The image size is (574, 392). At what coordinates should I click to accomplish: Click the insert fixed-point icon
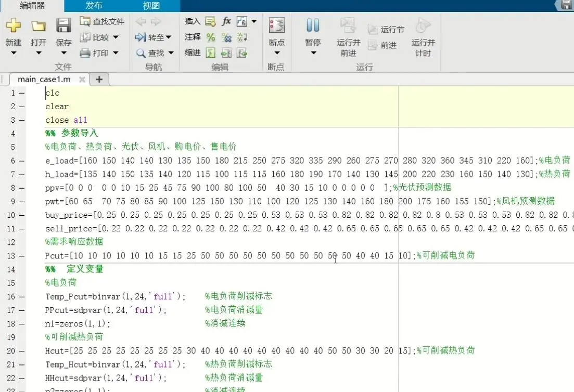point(241,21)
